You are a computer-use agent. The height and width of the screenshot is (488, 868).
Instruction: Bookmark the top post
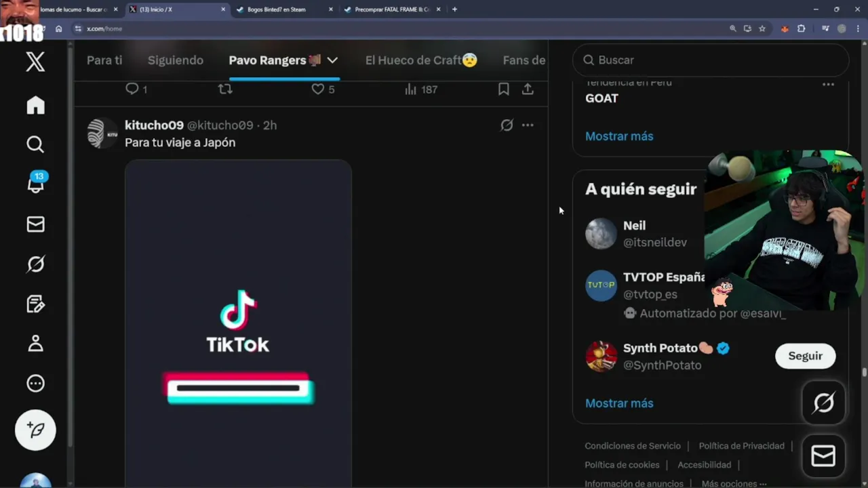tap(503, 89)
